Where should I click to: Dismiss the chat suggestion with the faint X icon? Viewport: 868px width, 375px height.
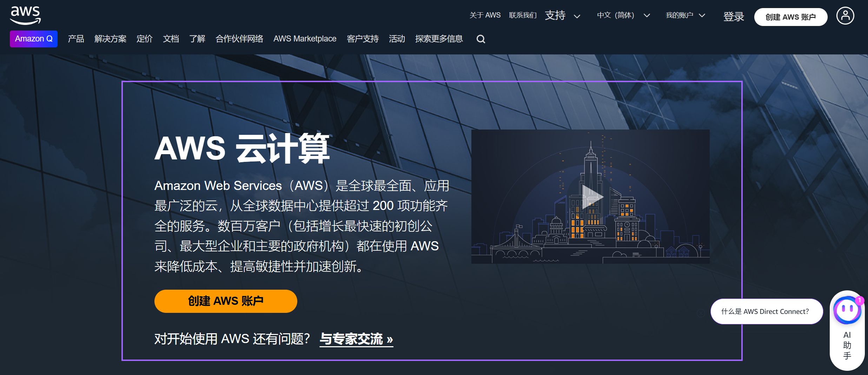coord(701,313)
